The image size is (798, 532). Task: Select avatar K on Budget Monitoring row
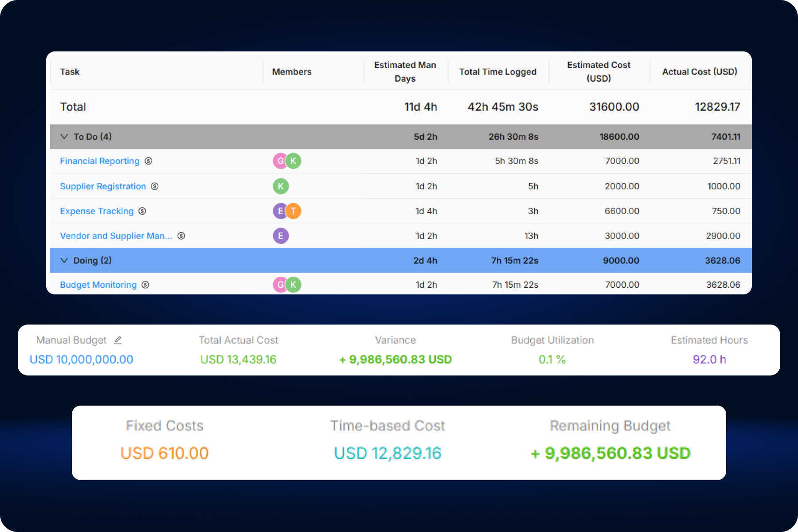(x=293, y=285)
